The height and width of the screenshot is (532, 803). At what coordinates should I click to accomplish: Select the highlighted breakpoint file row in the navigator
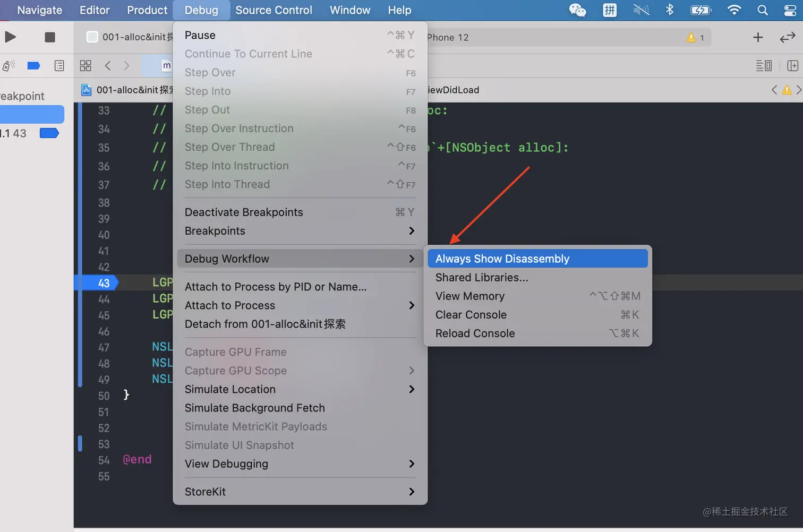pos(32,114)
